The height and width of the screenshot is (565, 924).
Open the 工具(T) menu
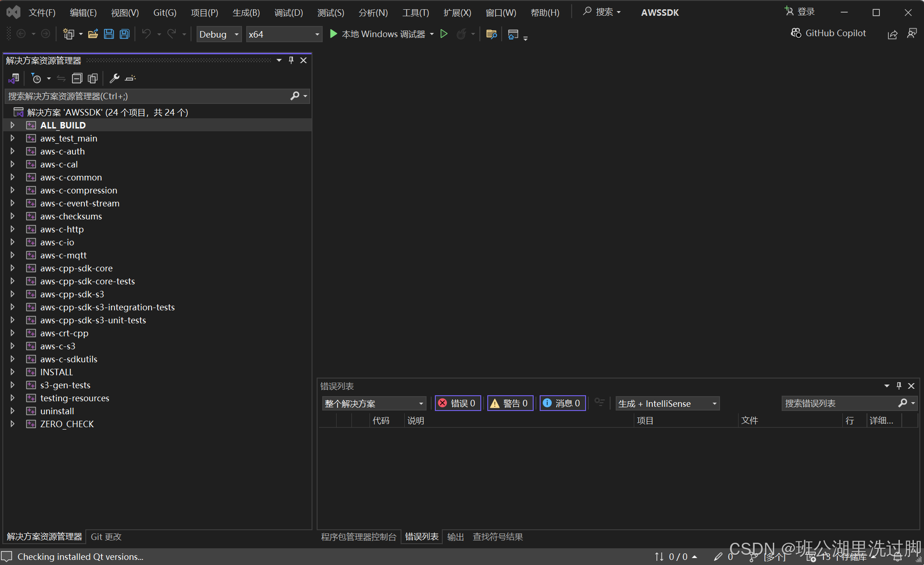coord(415,13)
